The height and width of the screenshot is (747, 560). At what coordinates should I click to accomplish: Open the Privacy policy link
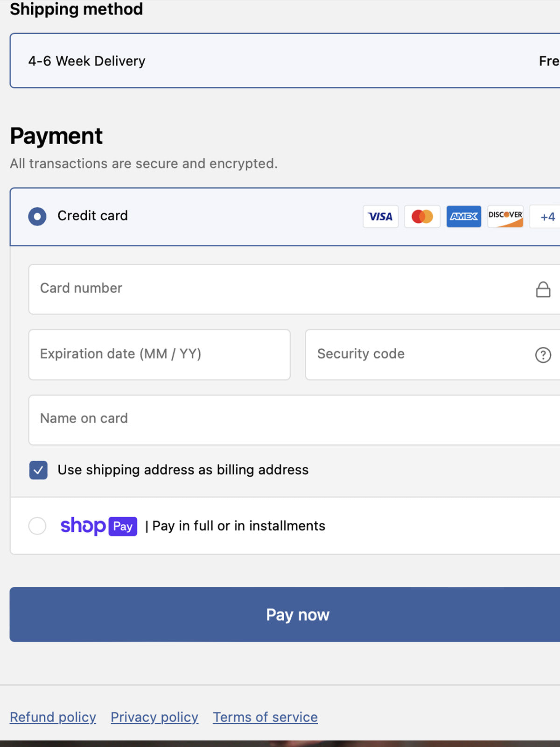154,717
